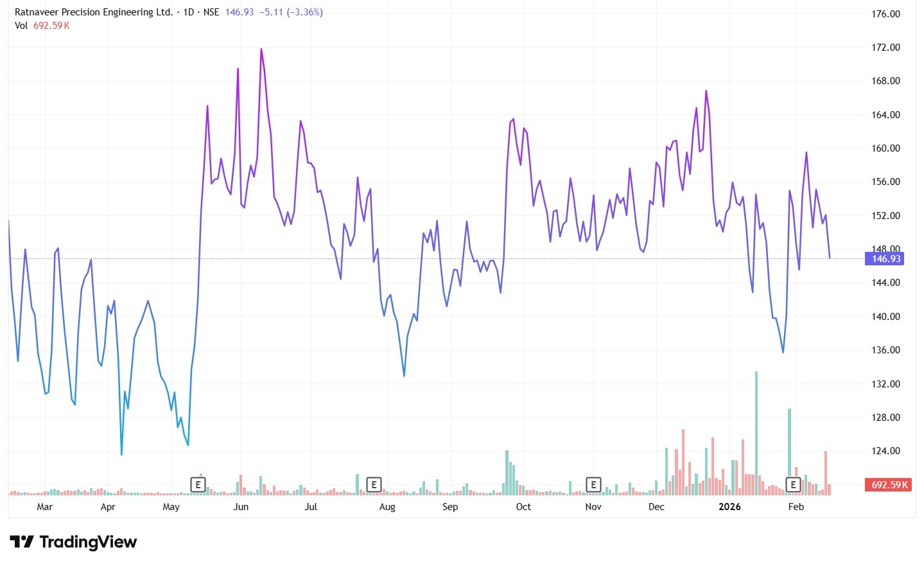This screenshot has height=566, width=924.
Task: Click the -5.11 (-3.36%) price change text
Action: click(291, 12)
